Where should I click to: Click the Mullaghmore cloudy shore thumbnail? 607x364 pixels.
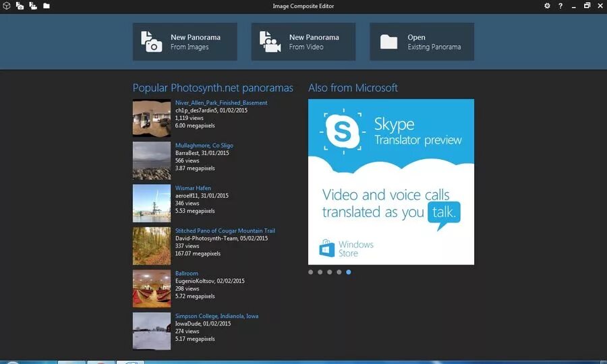152,160
